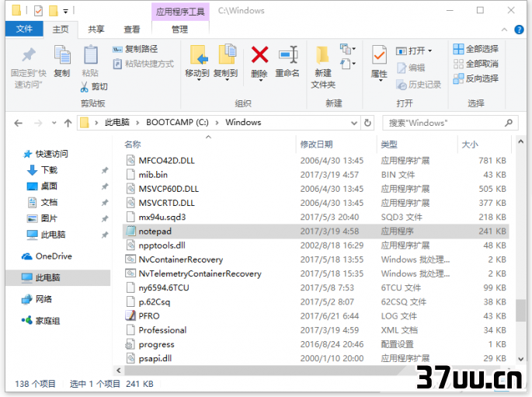This screenshot has width=532, height=397.
Task: Click the Properties (属性) icon
Action: click(379, 55)
